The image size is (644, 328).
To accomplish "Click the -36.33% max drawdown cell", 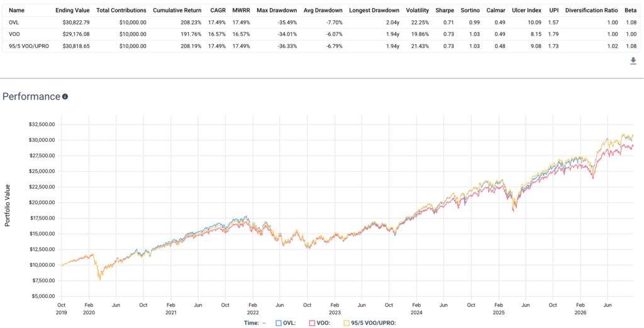I will point(286,47).
